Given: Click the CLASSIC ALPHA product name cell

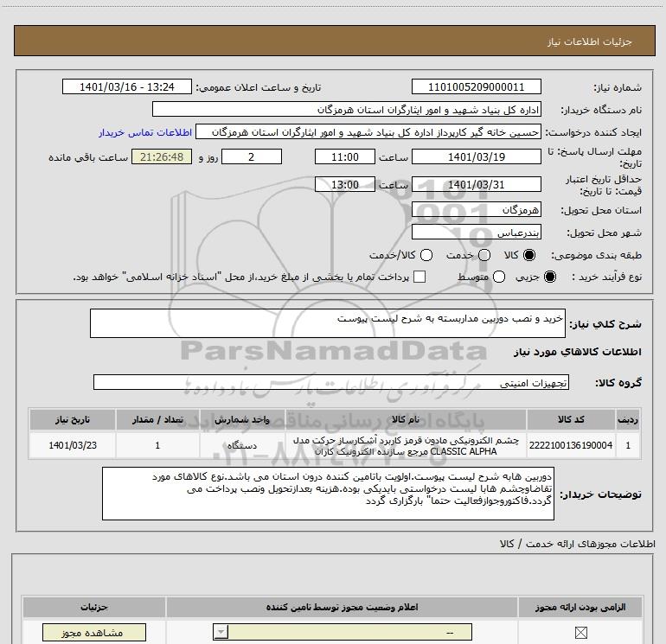Looking at the screenshot, I should pyautogui.click(x=406, y=445).
